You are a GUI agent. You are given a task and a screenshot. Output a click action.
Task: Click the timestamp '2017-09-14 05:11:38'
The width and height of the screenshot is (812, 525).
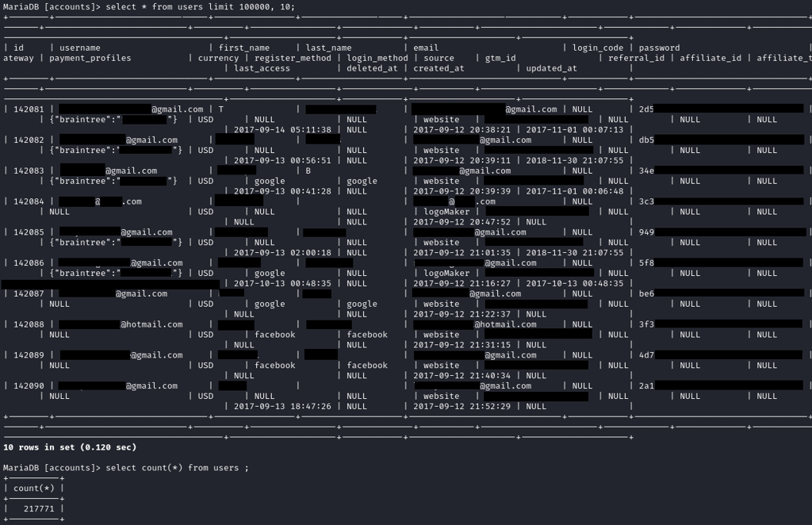[282, 130]
